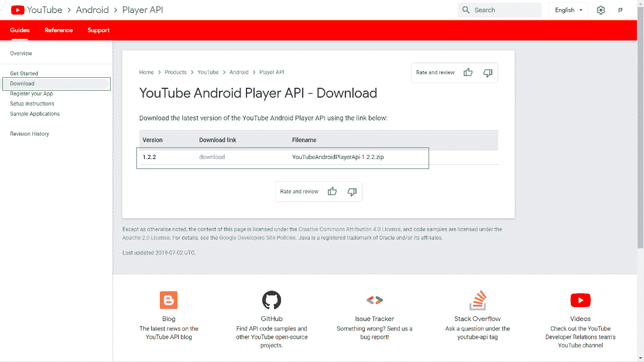Viewport: 644px width, 362px height.
Task: Click the top thumbs-down rating icon
Action: pos(488,73)
